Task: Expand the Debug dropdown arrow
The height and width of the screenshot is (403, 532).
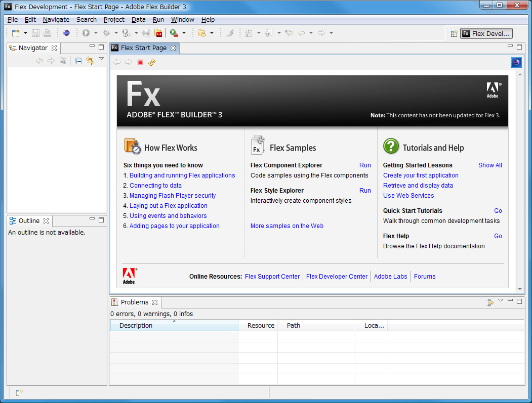Action: [116, 33]
